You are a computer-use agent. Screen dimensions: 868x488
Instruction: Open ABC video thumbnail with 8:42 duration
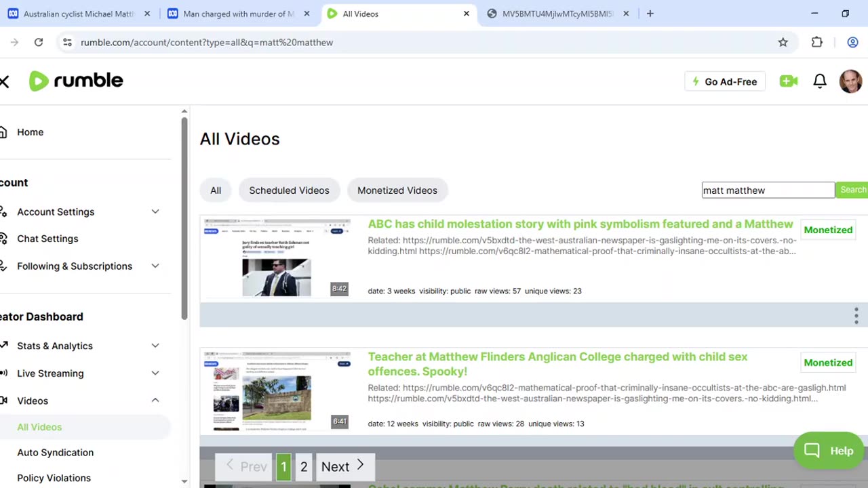277,258
